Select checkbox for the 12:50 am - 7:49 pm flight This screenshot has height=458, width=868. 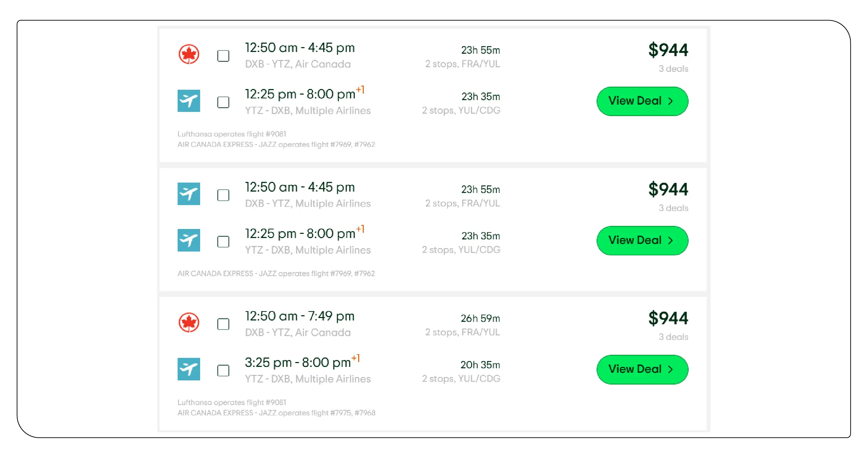click(223, 324)
